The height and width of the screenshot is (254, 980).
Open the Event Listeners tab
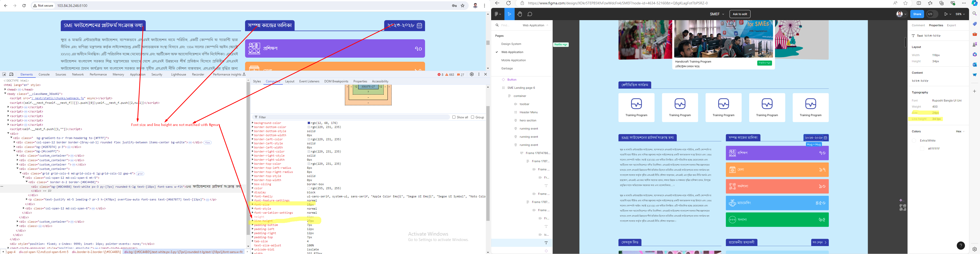(x=309, y=81)
